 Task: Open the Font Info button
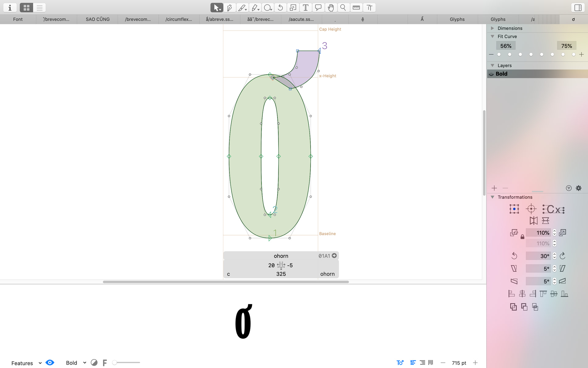[x=10, y=8]
